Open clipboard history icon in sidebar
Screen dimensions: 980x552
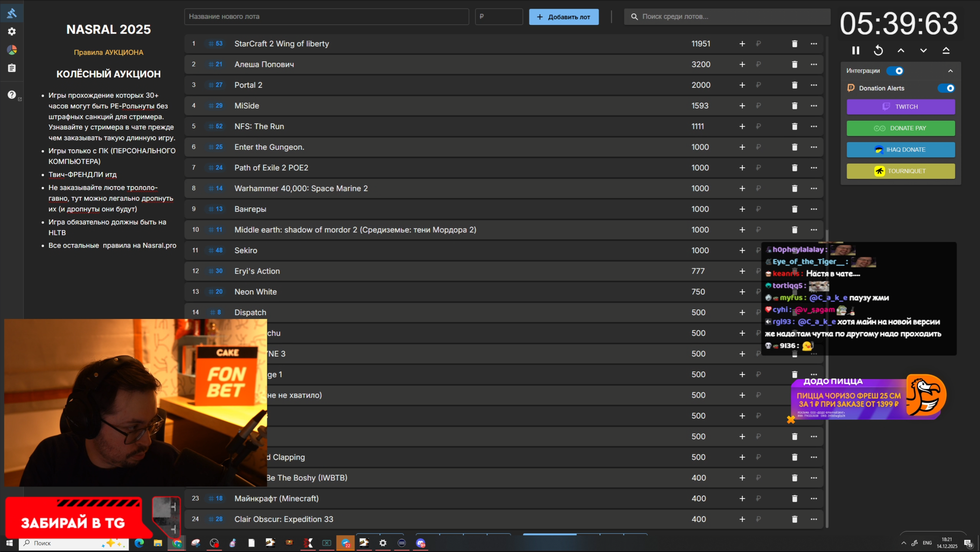tap(12, 68)
